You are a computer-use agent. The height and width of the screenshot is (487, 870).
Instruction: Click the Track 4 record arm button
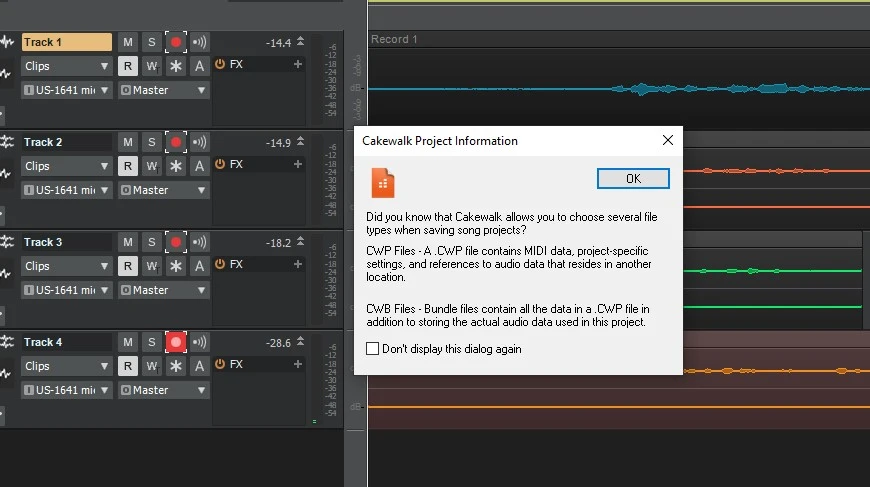(176, 342)
